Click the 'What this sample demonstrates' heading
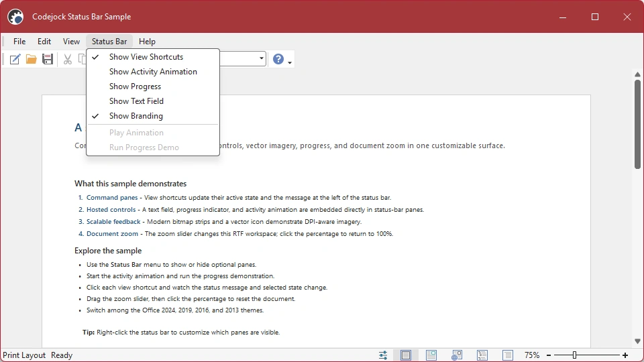 coord(131,184)
